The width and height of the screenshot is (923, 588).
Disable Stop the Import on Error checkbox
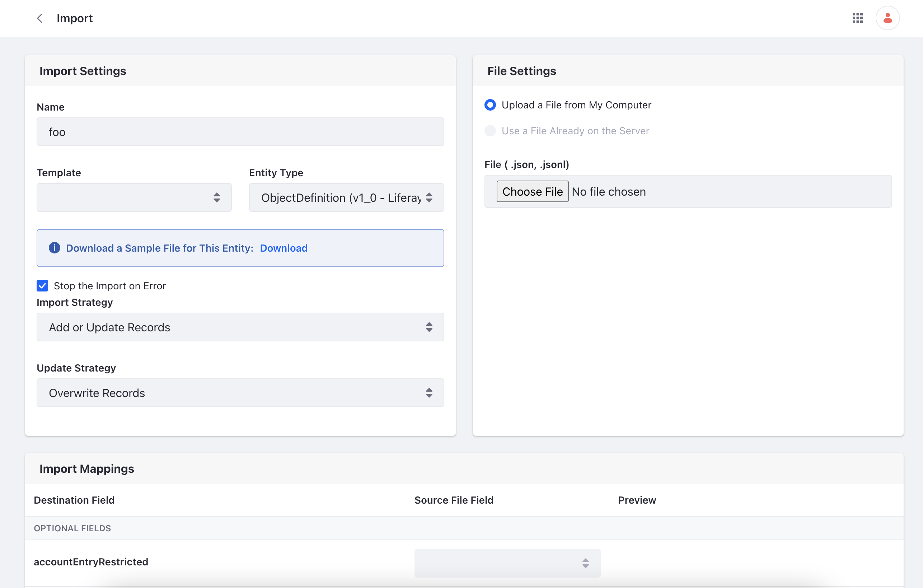(42, 285)
